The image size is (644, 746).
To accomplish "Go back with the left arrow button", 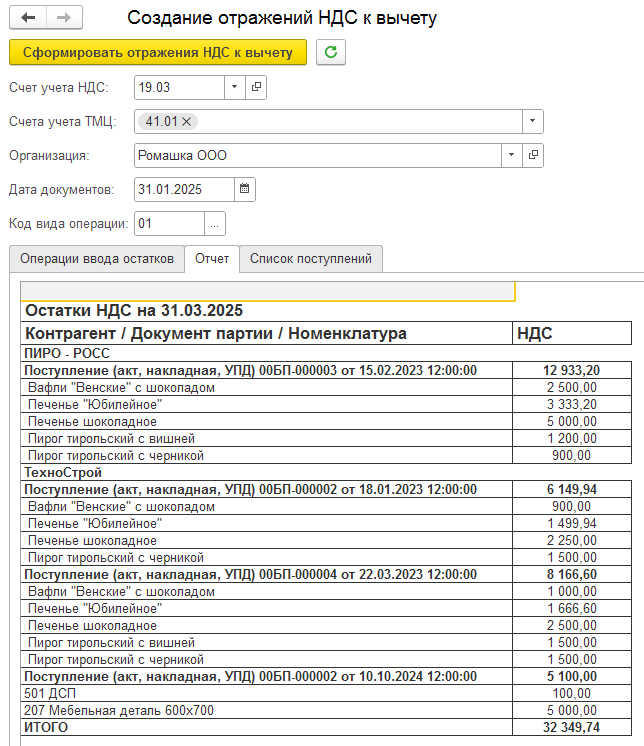I will 28,18.
